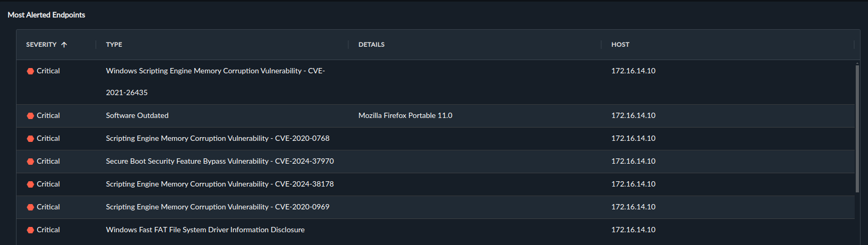Click the critical severity icon for Software Outdated
The height and width of the screenshot is (245, 868).
pyautogui.click(x=30, y=116)
